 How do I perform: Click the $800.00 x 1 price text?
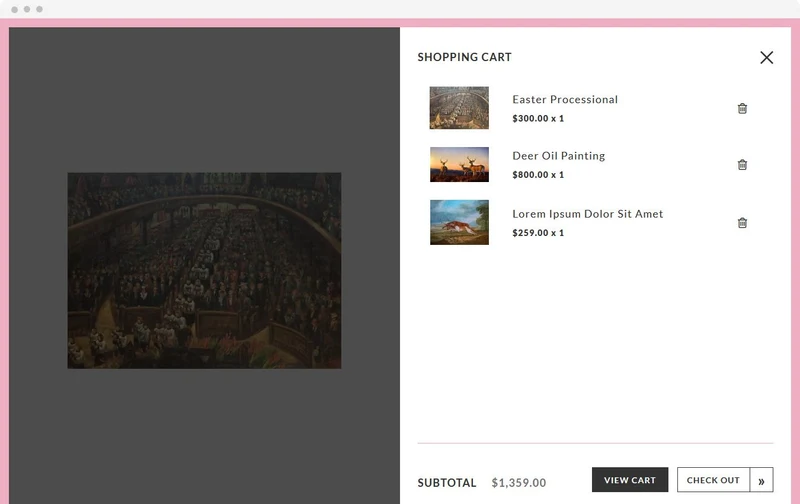coord(538,174)
